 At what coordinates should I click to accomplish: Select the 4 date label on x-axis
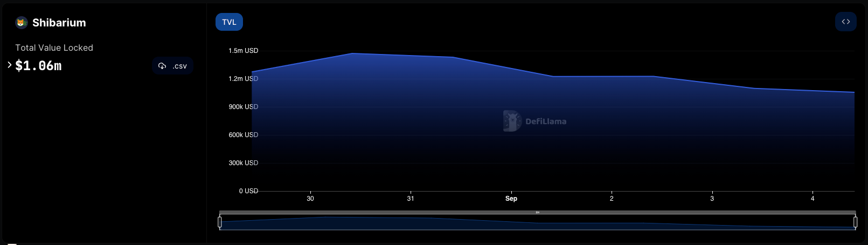[813, 199]
